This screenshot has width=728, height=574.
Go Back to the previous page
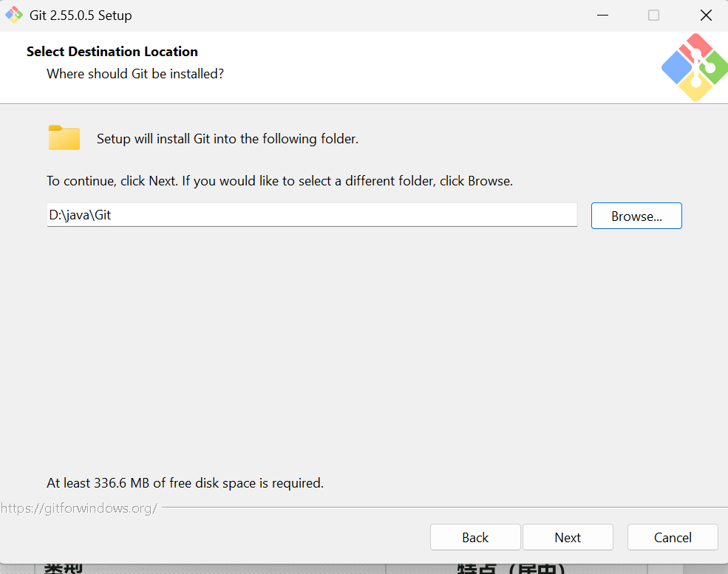pyautogui.click(x=475, y=537)
